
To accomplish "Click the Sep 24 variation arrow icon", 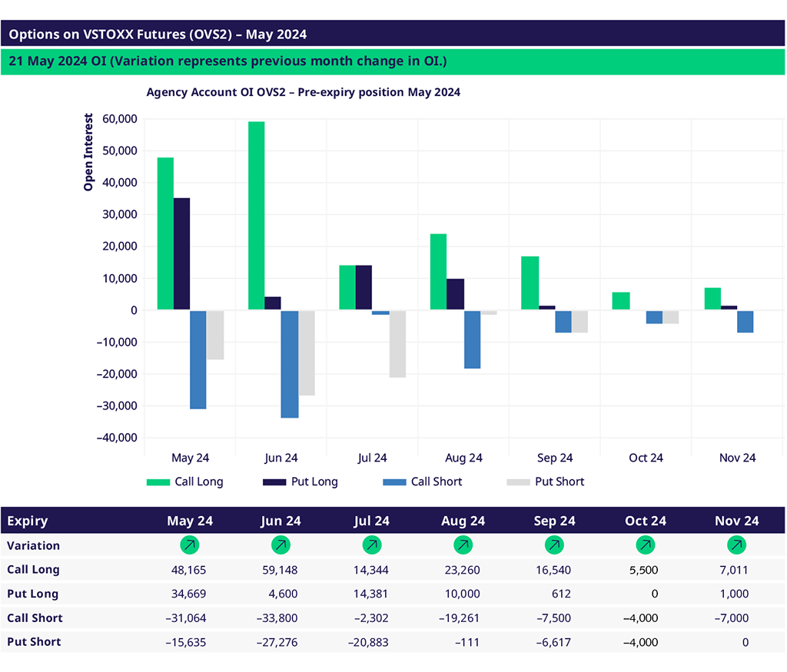I will click(x=554, y=545).
